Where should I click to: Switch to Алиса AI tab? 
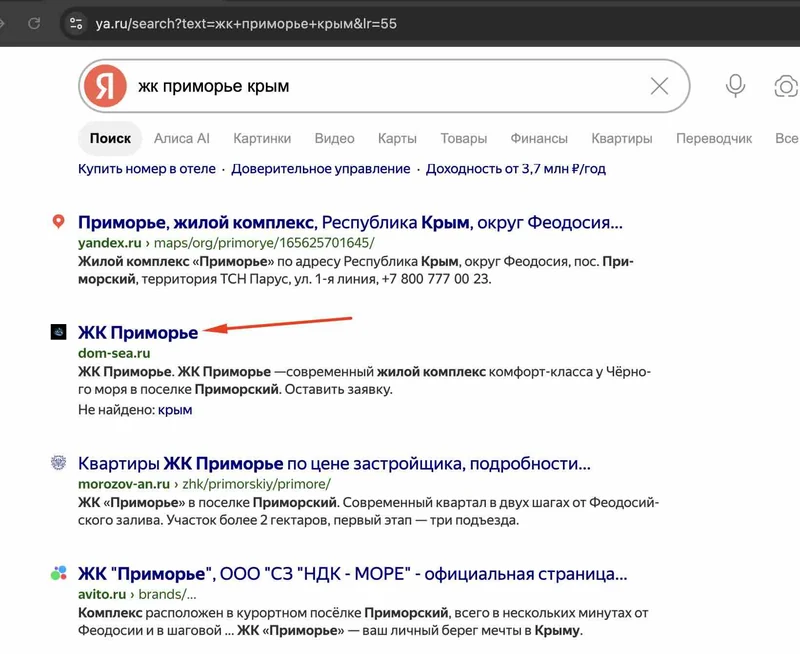point(182,138)
